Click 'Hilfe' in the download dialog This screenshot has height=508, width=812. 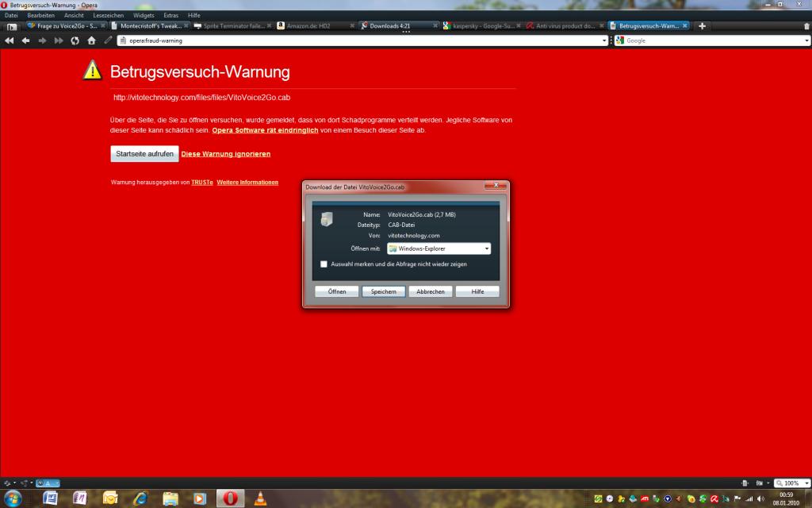coord(477,292)
